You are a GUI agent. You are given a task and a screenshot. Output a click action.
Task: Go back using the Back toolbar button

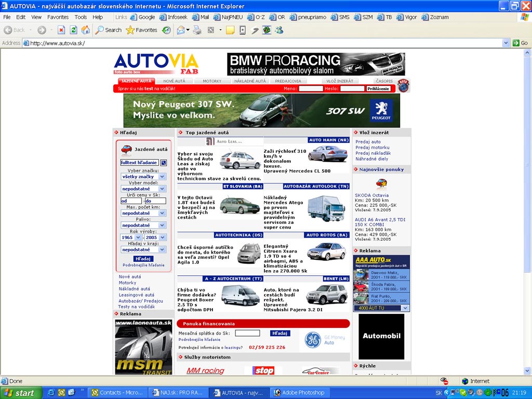pyautogui.click(x=15, y=30)
